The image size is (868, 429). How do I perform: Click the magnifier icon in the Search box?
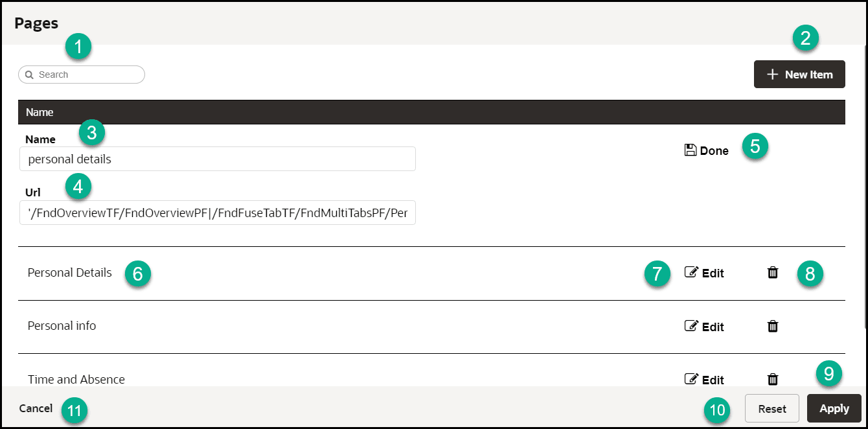click(x=29, y=75)
